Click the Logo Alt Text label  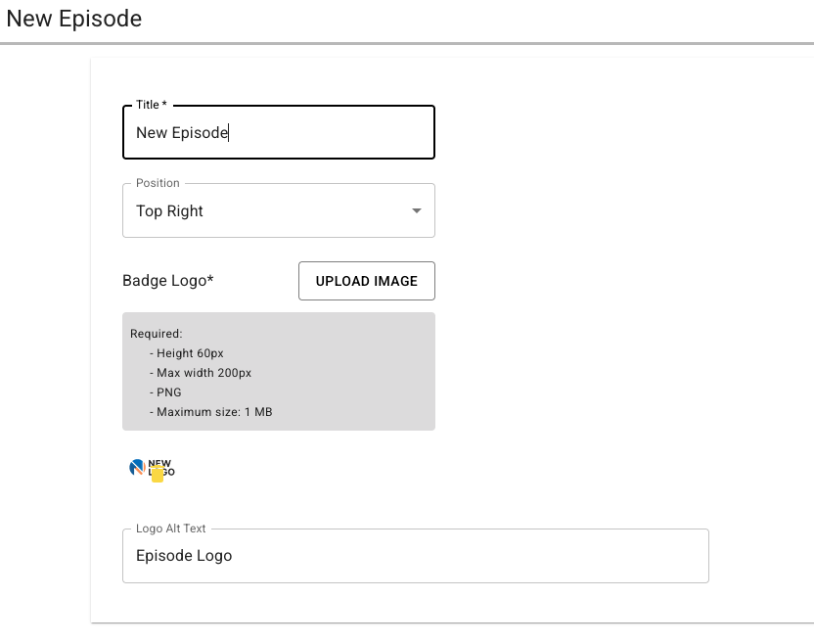pyautogui.click(x=171, y=529)
